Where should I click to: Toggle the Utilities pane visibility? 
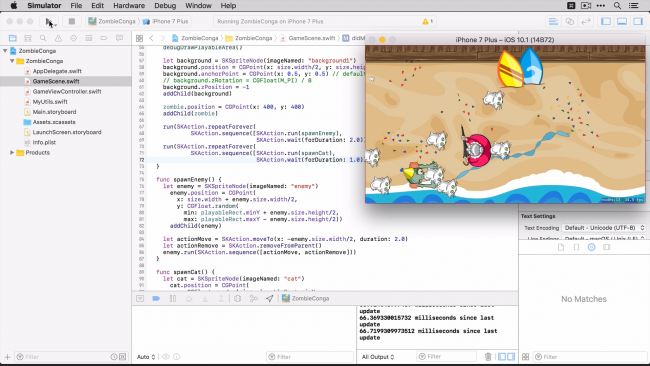click(x=638, y=21)
